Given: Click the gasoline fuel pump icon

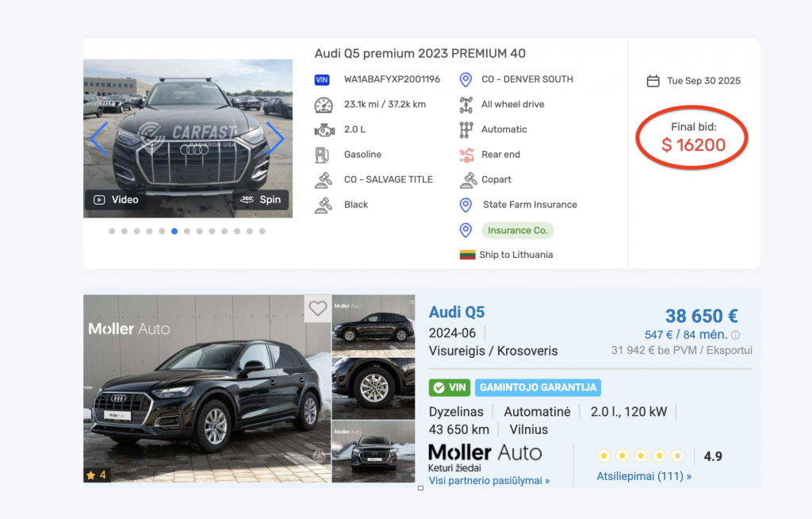Looking at the screenshot, I should click(x=323, y=155).
